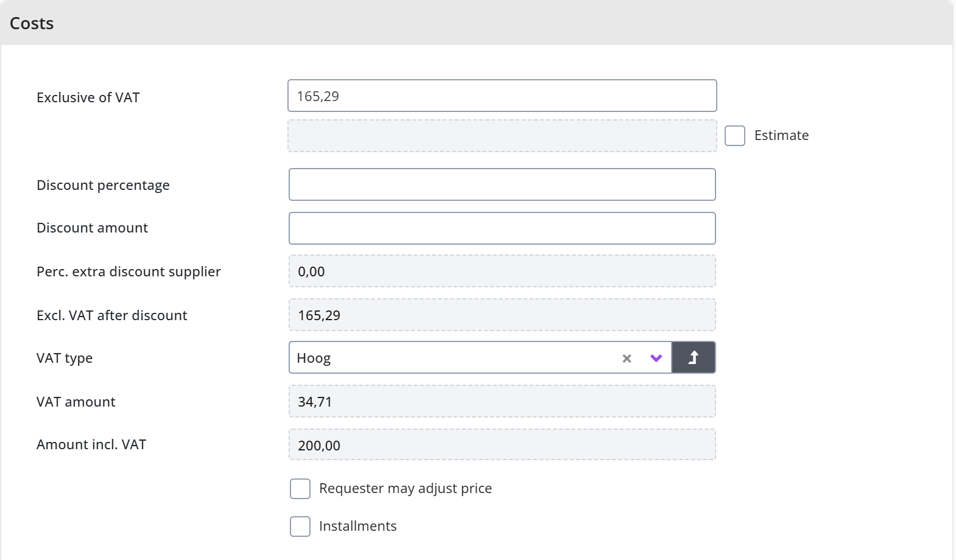The height and width of the screenshot is (560, 956).
Task: Click the Excl. VAT after discount value 165,29
Action: click(x=502, y=315)
